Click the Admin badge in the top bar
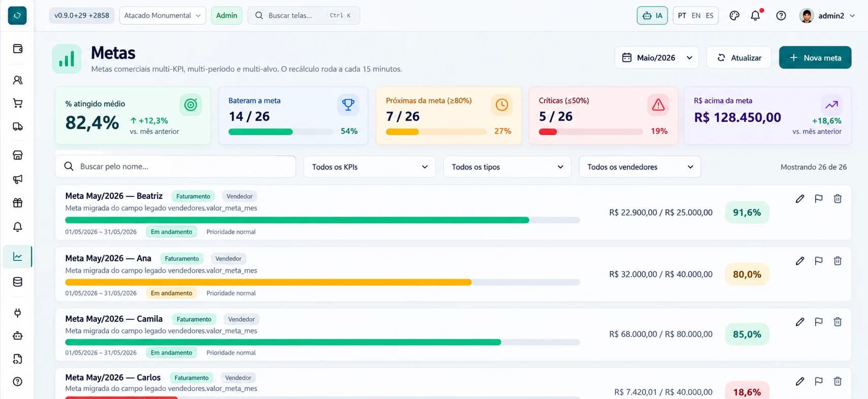Screen dimensions: 868x399 point(226,16)
